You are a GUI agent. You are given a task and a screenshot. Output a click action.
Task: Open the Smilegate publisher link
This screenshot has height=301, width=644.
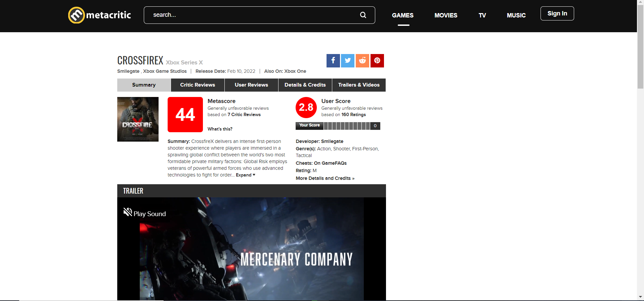pyautogui.click(x=128, y=71)
